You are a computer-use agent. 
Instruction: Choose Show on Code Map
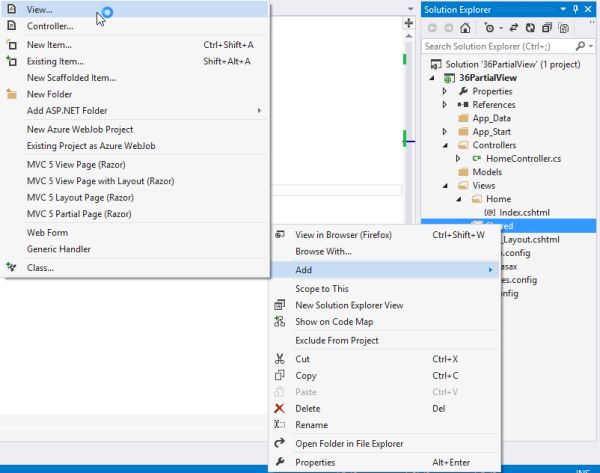[x=385, y=322]
